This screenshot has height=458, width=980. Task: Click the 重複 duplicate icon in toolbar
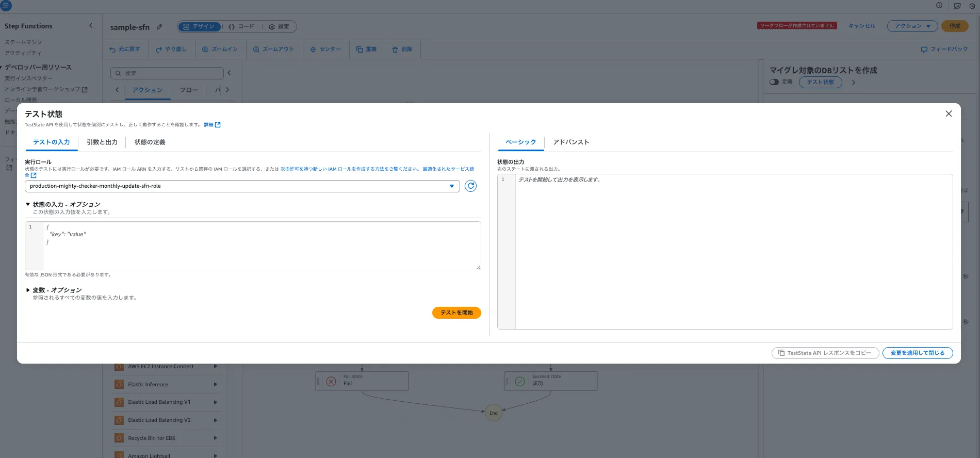click(360, 50)
